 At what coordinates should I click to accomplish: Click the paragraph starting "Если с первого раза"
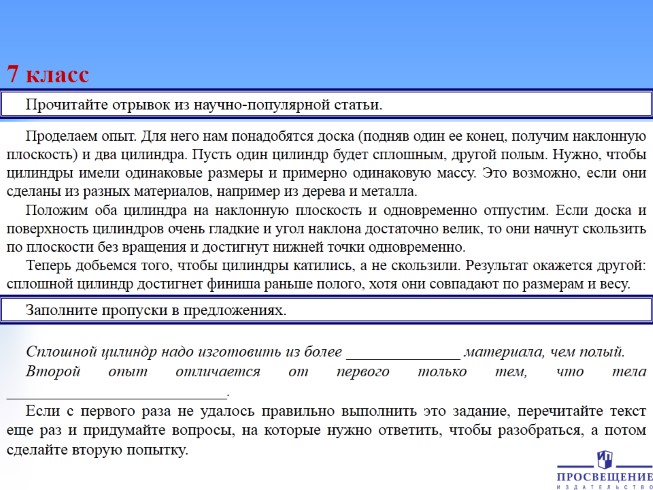pyautogui.click(x=326, y=430)
